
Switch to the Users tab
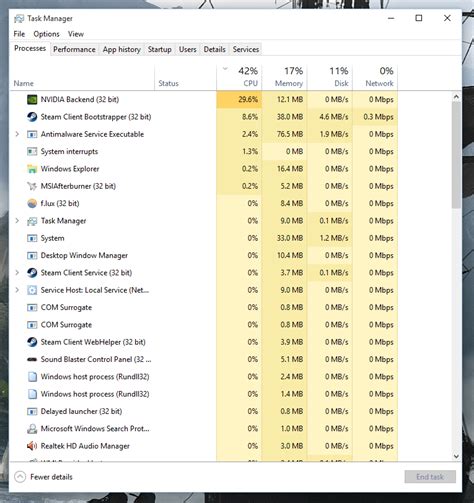[x=187, y=49]
